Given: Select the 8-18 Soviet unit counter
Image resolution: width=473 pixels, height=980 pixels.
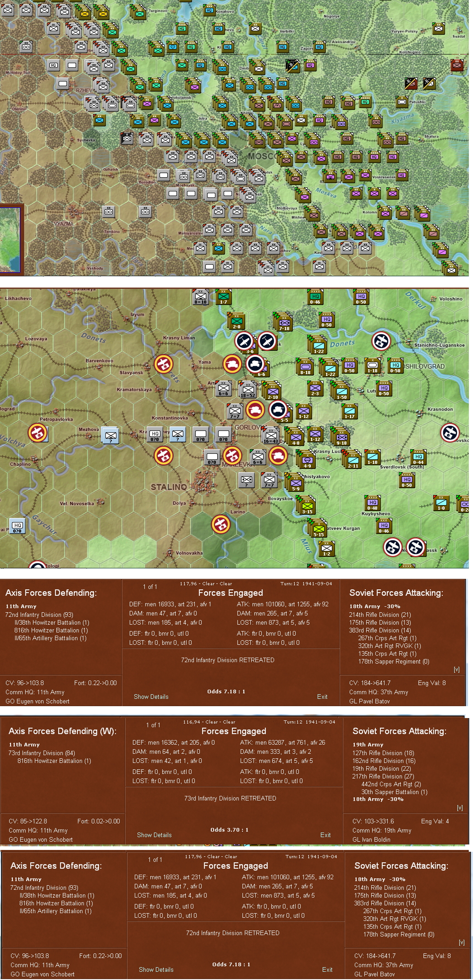Looking at the screenshot, I should click(305, 367).
